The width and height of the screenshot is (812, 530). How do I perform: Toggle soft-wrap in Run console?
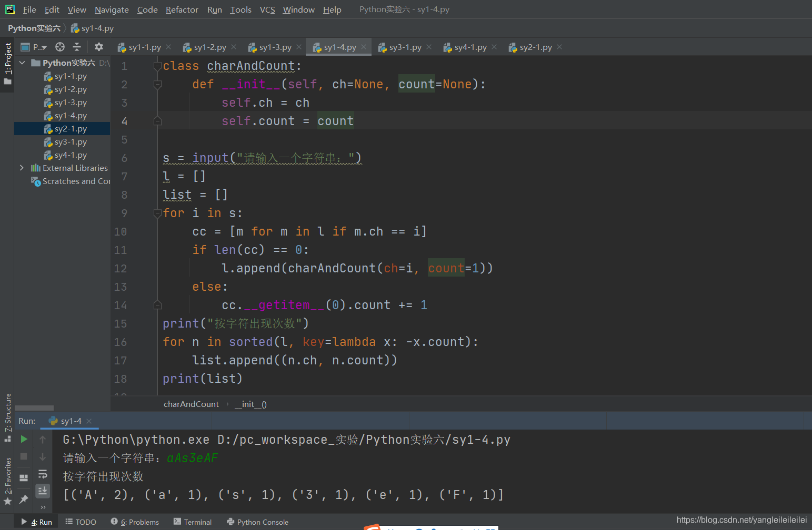tap(43, 474)
